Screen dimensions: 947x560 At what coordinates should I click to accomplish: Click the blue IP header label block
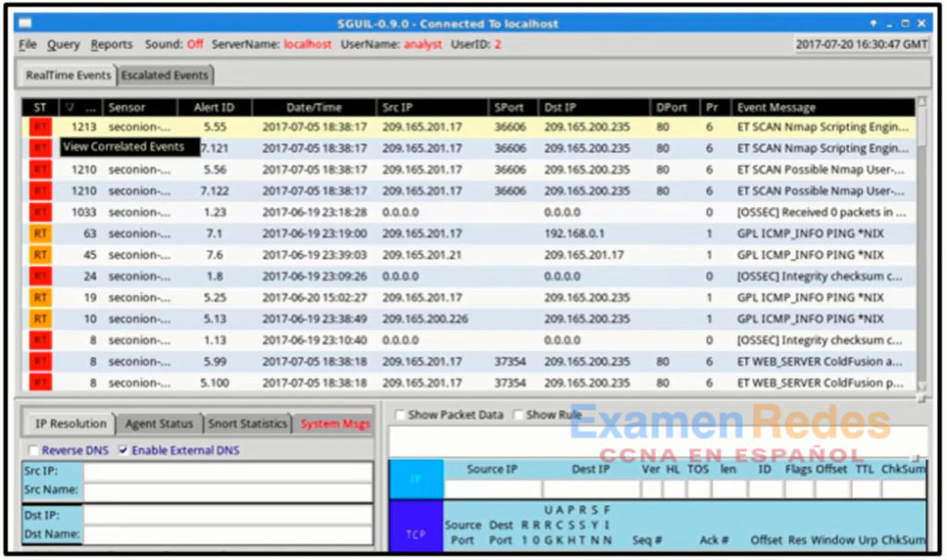(415, 479)
